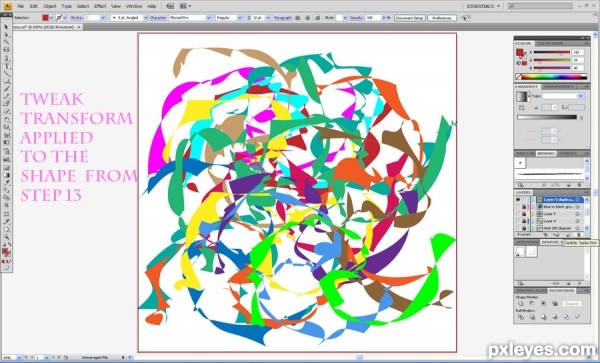Open the Adobe Bridge icon in menu bar
This screenshot has width=600, height=363.
pyautogui.click(x=170, y=6)
